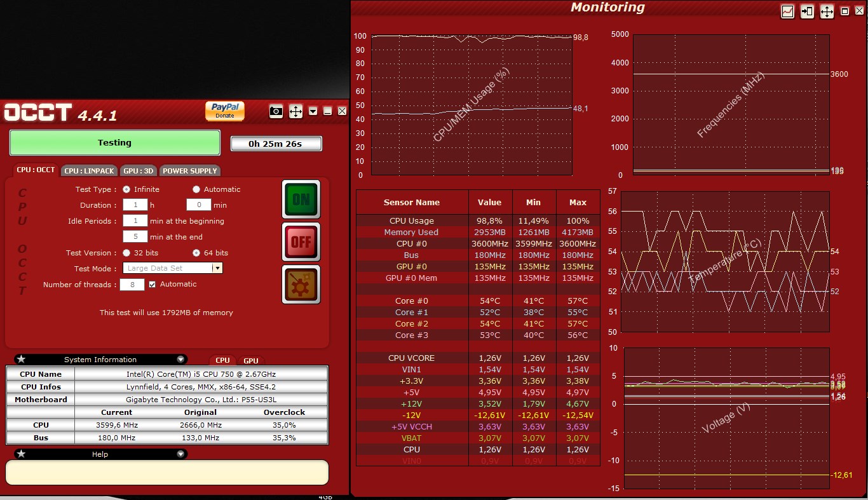Start the test with the green ON button
The height and width of the screenshot is (500, 868).
tap(301, 199)
